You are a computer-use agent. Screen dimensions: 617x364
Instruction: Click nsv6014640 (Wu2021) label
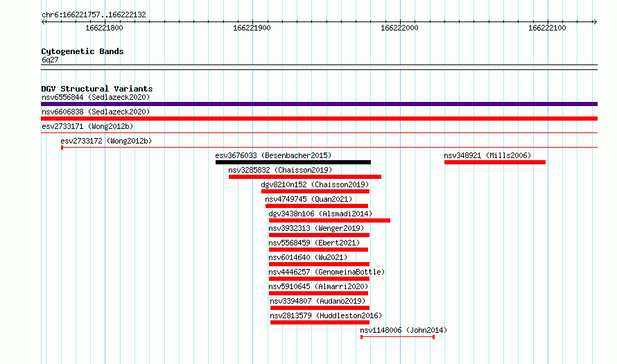(x=308, y=257)
